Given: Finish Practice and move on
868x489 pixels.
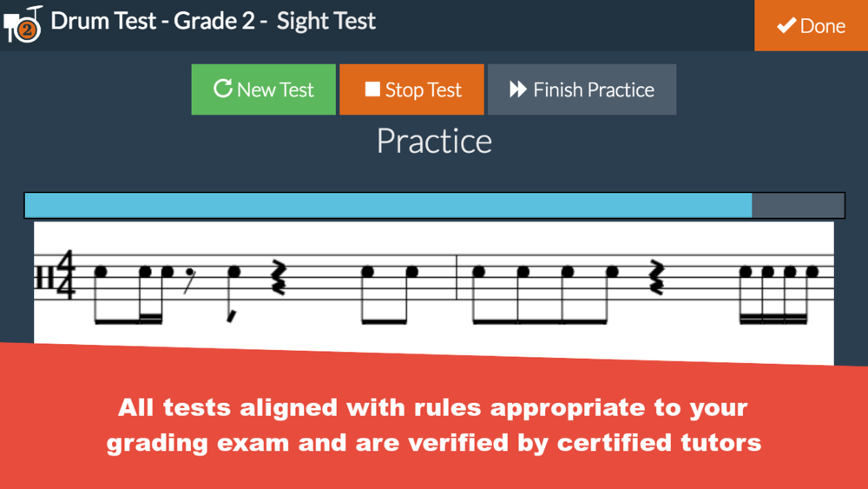Looking at the screenshot, I should 582,89.
